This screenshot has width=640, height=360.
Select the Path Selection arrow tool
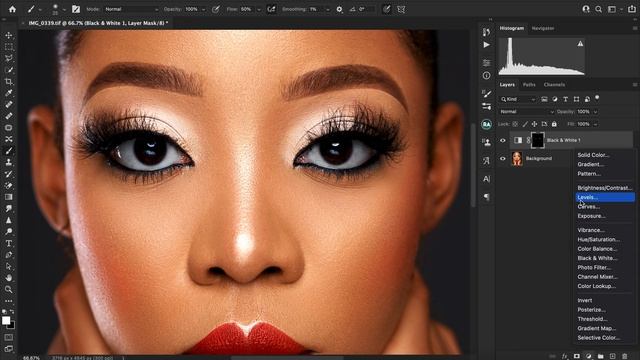pos(9,266)
